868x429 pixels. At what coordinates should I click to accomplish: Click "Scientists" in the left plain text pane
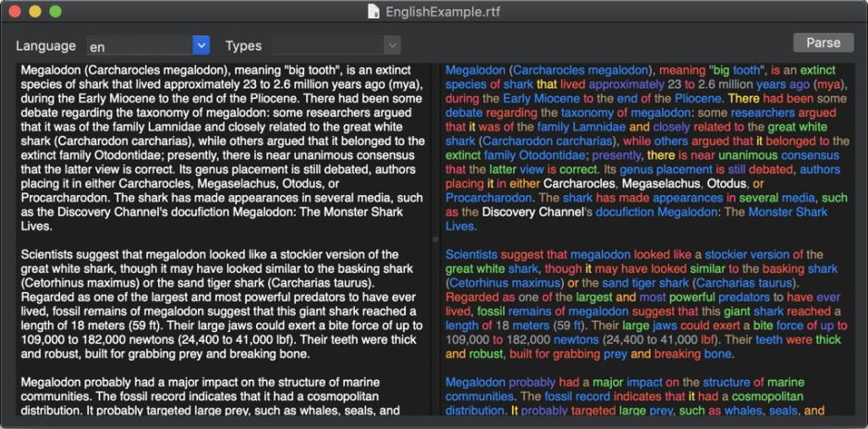[x=52, y=254]
